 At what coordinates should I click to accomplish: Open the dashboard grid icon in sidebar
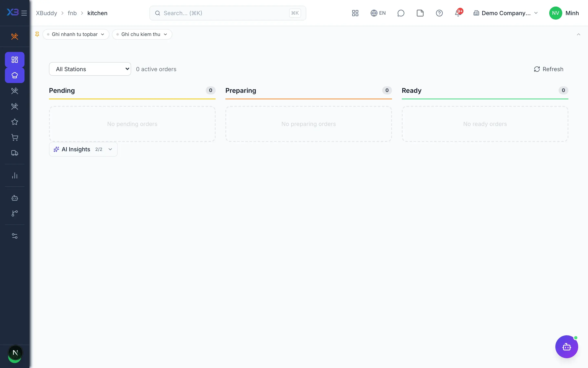14,60
